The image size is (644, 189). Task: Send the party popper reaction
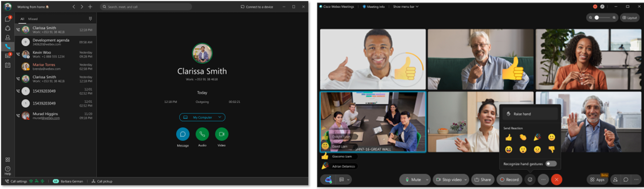537,137
